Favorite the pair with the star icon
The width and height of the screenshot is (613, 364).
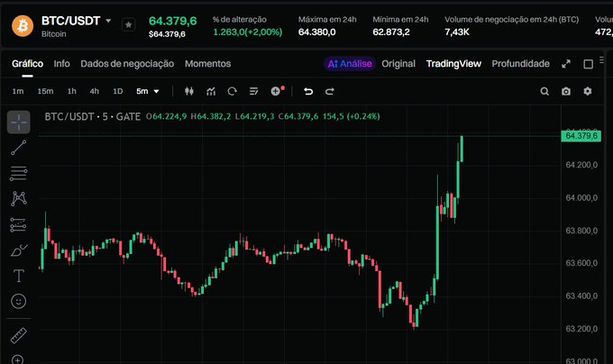(x=128, y=25)
